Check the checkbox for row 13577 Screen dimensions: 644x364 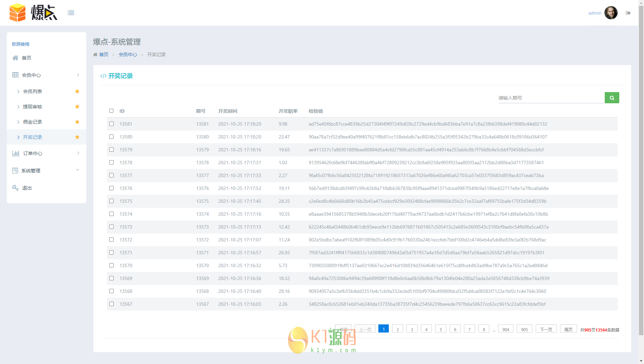pos(111,175)
